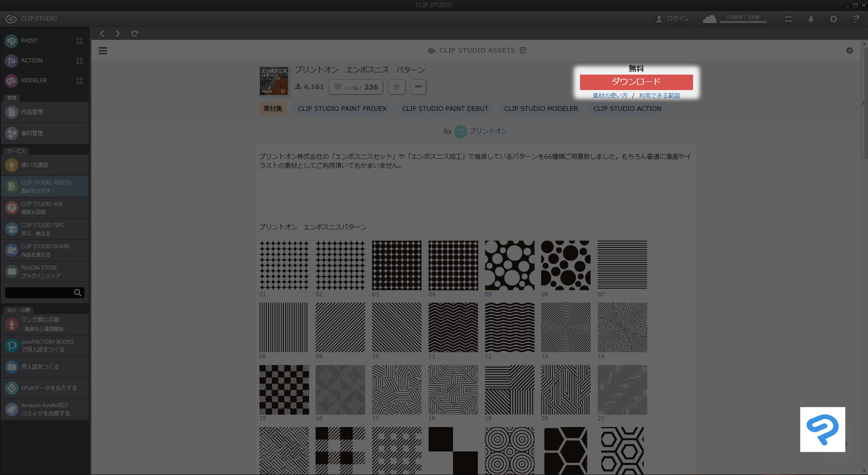Click the red ダウンロード download button
The image size is (868, 475).
[636, 82]
